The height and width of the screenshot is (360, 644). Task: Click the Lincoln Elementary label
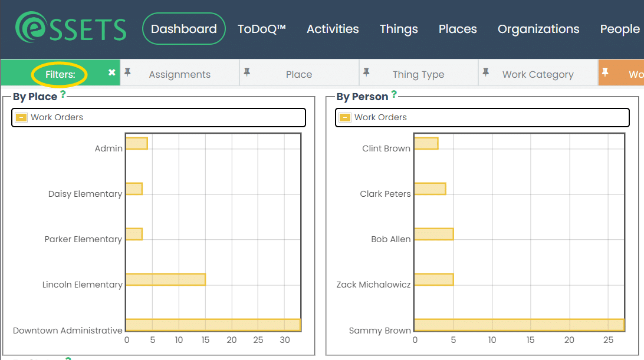click(x=82, y=285)
